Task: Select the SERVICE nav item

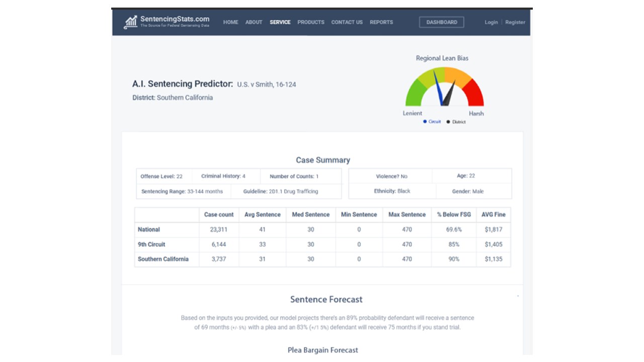Action: 280,22
